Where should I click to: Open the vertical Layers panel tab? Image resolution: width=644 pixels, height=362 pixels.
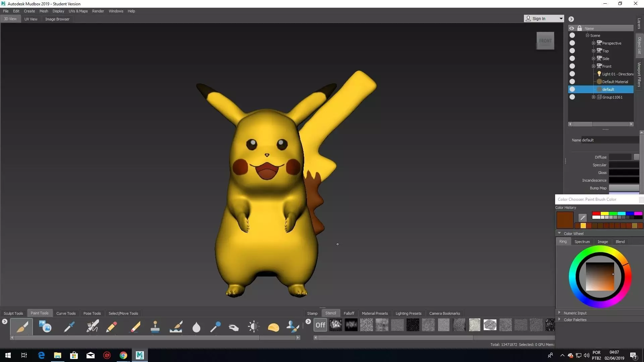click(x=639, y=23)
